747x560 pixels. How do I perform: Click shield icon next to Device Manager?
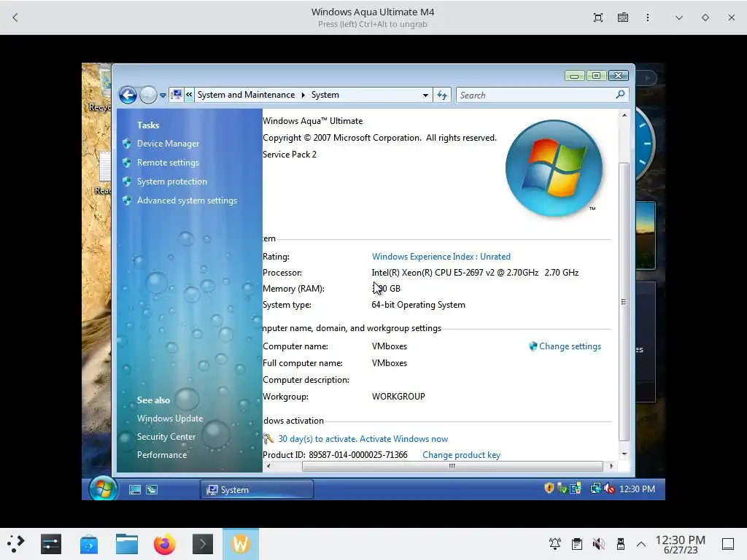click(127, 144)
